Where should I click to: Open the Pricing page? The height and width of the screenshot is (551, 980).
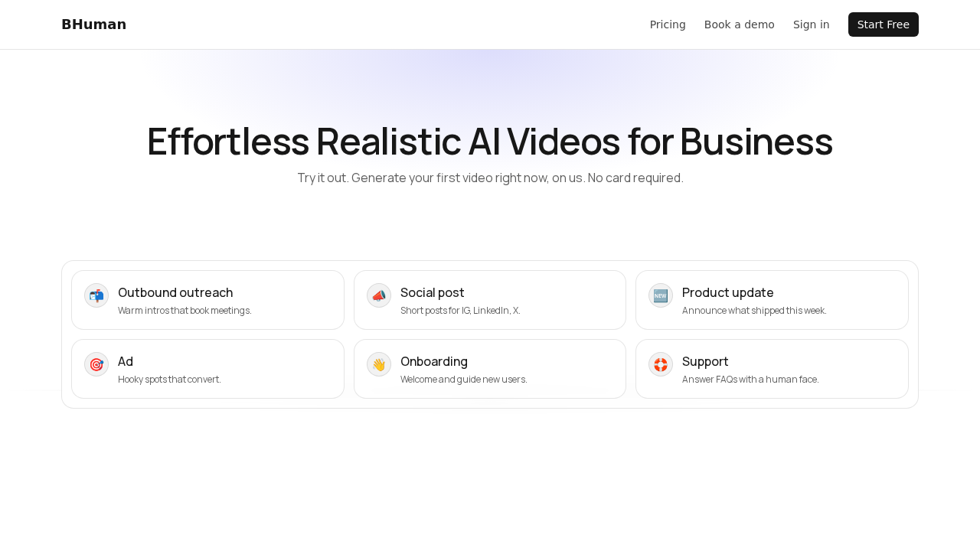(x=668, y=24)
